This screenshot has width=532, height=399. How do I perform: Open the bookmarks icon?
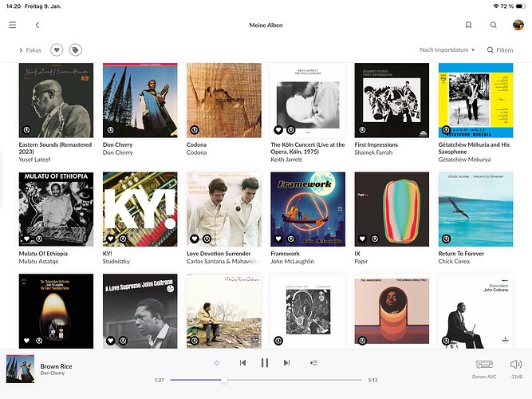(x=469, y=25)
